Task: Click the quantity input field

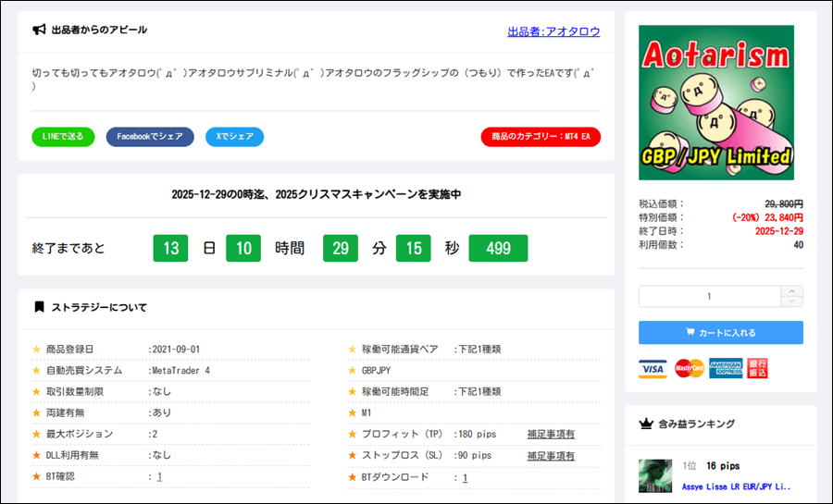Action: point(709,297)
